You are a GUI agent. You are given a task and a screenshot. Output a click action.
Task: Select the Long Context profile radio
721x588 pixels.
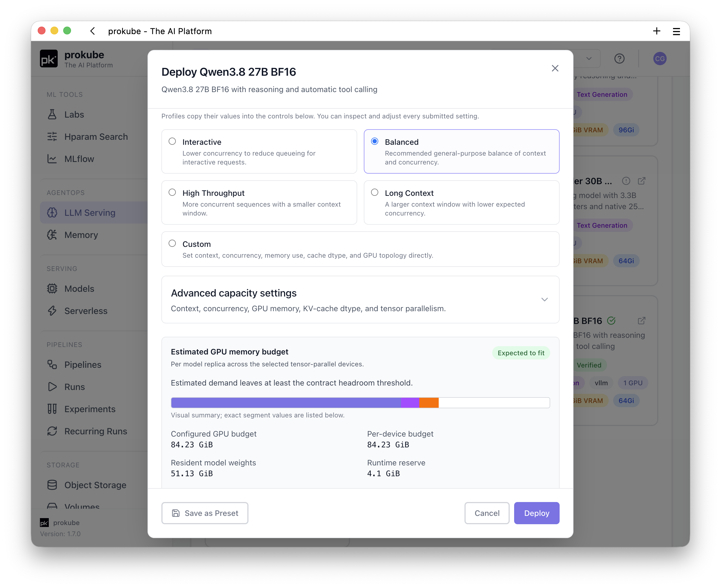(x=375, y=192)
